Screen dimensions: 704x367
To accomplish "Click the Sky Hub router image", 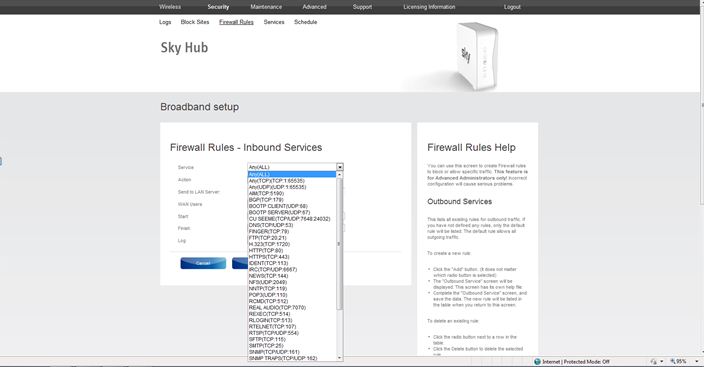I will tap(477, 56).
